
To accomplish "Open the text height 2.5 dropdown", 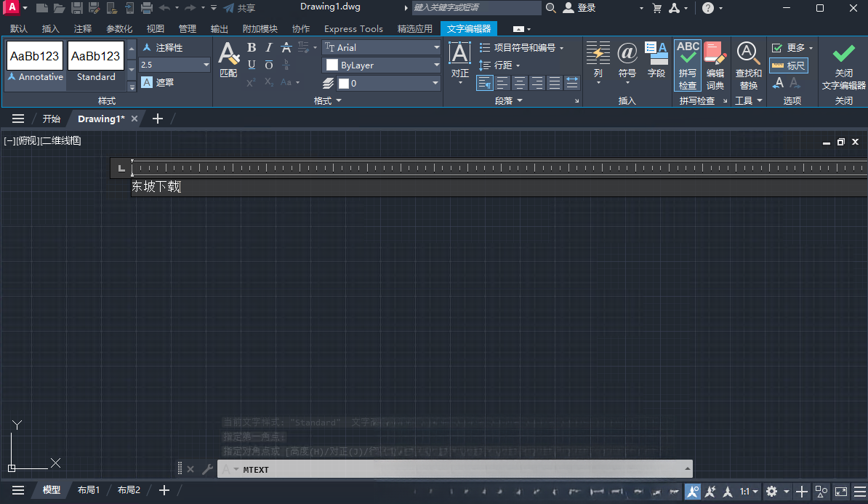I will click(174, 65).
